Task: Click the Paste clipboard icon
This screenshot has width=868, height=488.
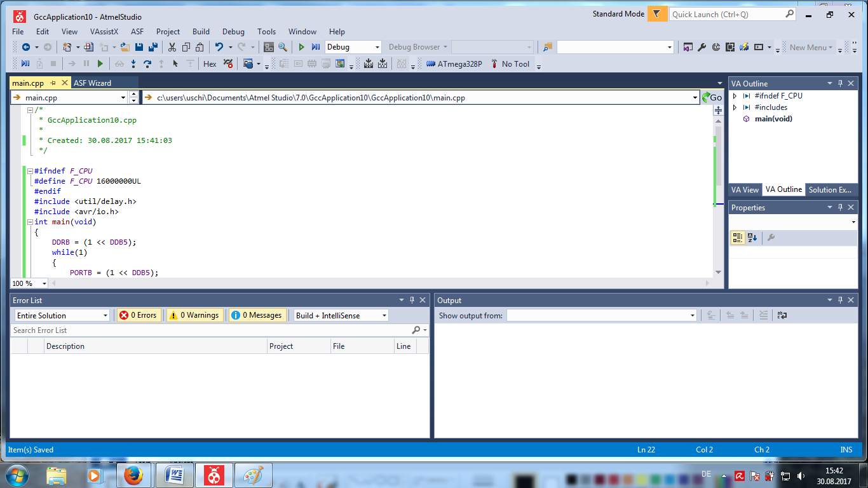Action: [x=200, y=47]
